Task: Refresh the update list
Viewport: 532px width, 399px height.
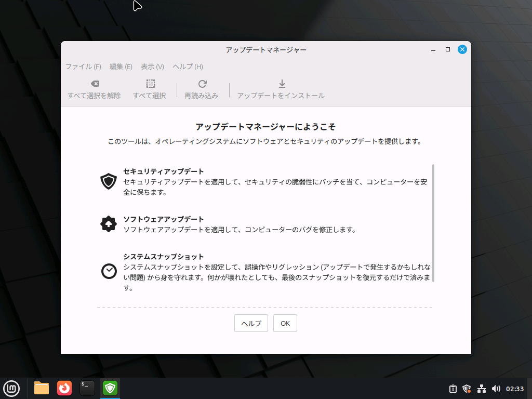Action: coord(202,88)
